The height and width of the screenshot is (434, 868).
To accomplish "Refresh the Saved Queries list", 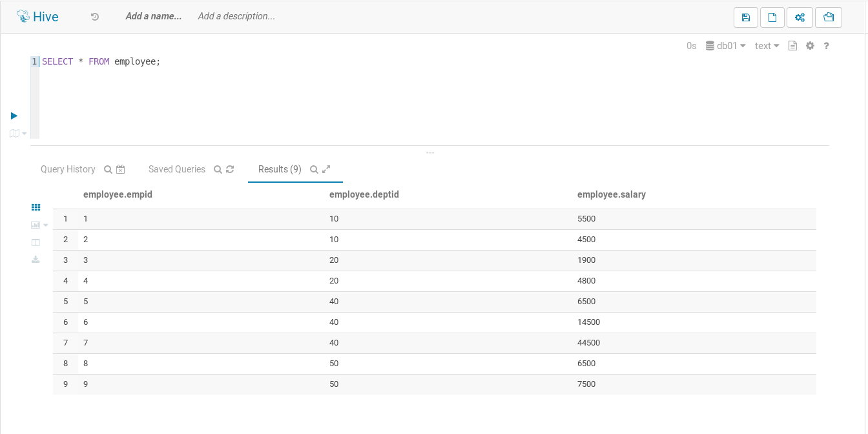I will 230,169.
